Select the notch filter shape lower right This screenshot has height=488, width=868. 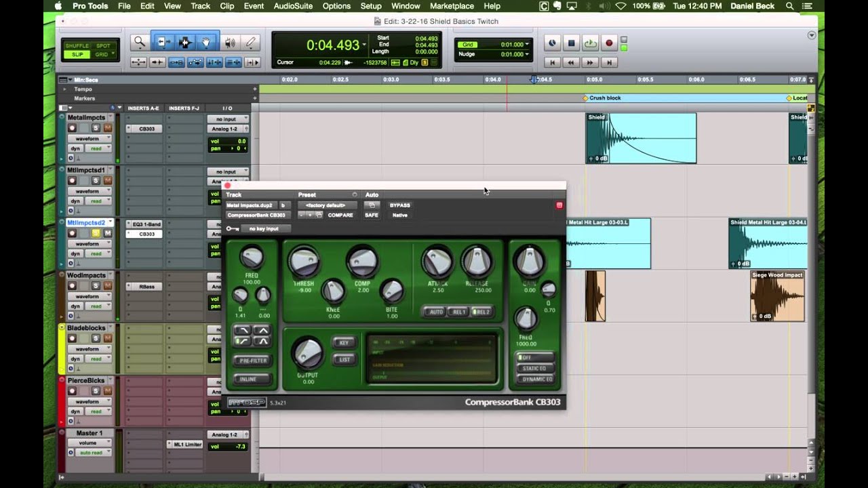[x=263, y=341]
